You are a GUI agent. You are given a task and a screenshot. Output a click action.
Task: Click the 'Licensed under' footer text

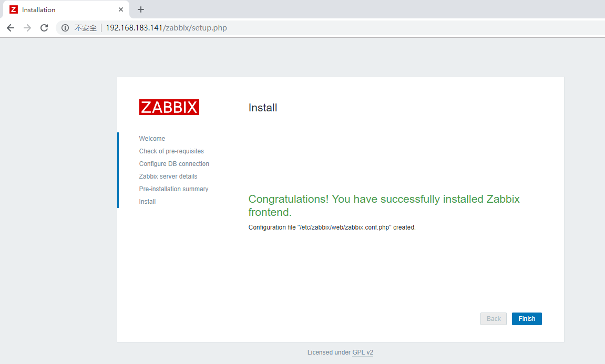pyautogui.click(x=329, y=352)
